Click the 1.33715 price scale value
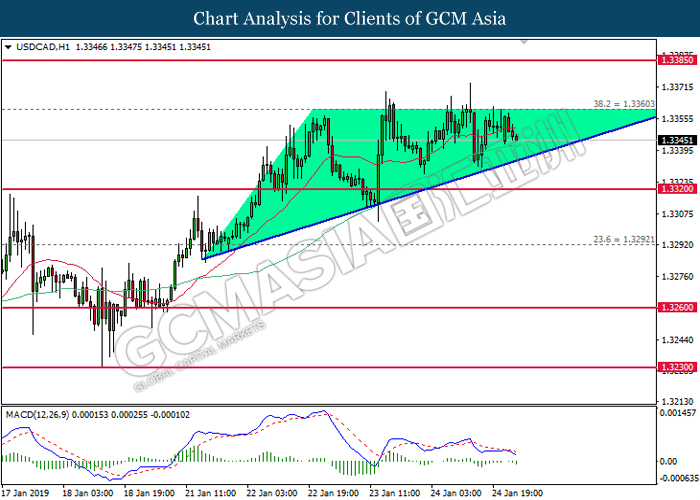The width and height of the screenshot is (700, 500). (678, 87)
